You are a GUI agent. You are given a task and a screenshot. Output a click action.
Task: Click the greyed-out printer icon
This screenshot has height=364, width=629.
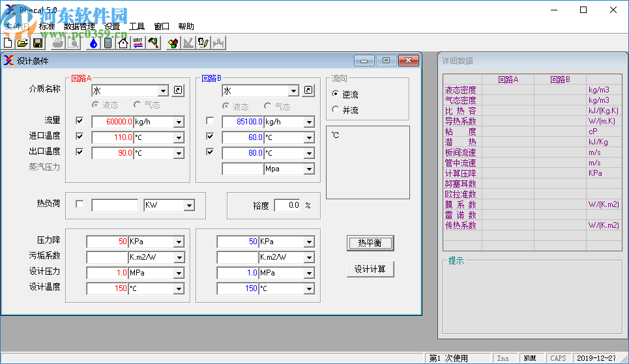pos(58,43)
